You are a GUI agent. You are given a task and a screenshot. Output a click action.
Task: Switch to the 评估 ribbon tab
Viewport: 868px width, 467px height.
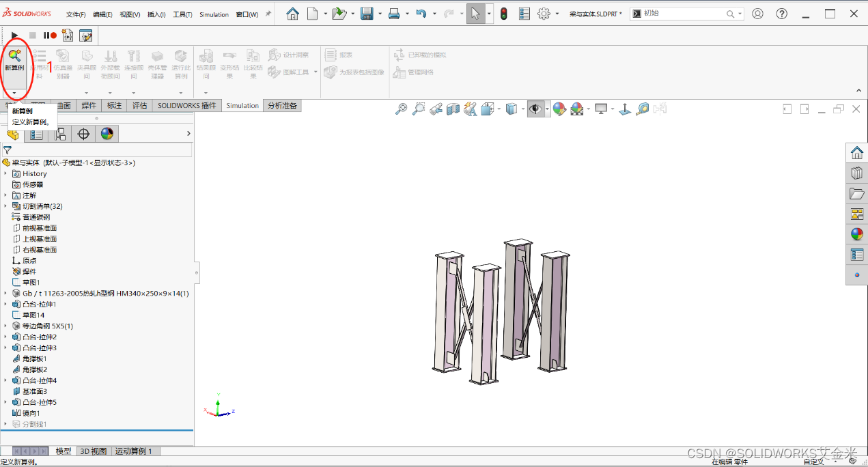139,105
